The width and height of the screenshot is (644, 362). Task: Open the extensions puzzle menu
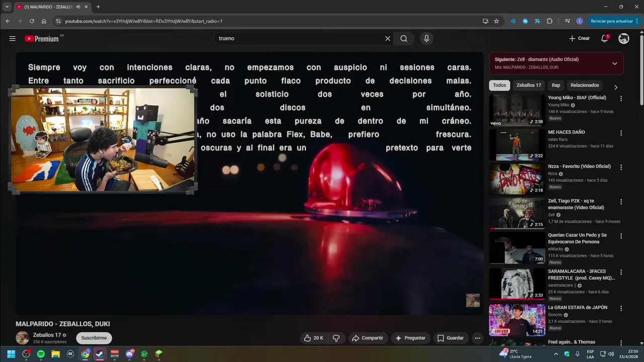(x=549, y=21)
